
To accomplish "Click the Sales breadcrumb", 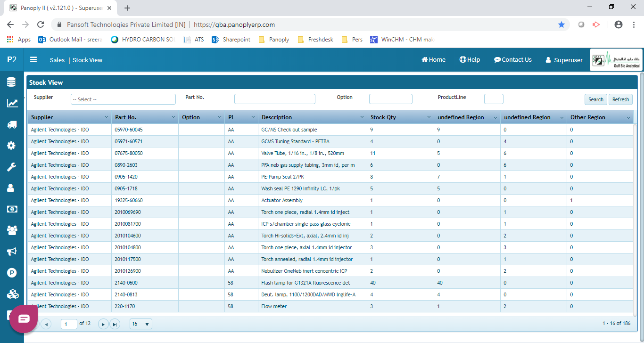I will [x=58, y=60].
